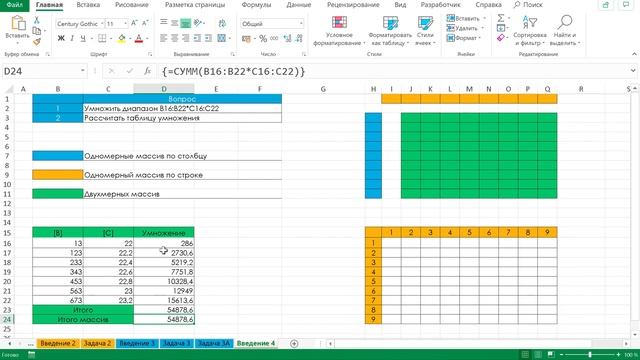Select cell D23 with 54878,6
Viewport: 640px width, 360px height.
(x=164, y=310)
